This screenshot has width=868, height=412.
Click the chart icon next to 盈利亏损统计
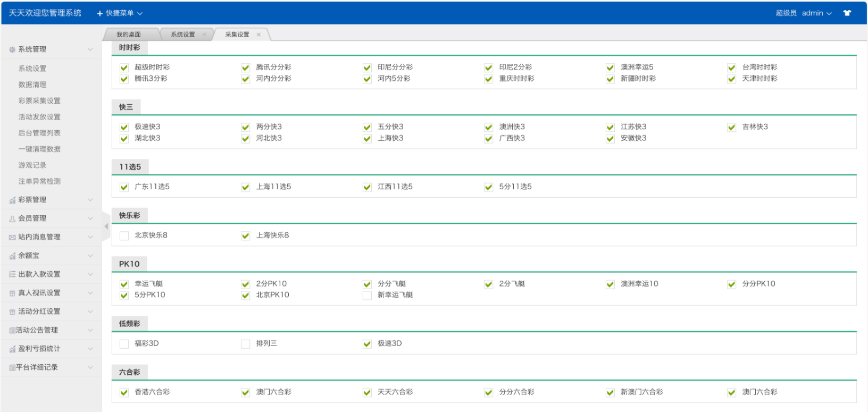click(12, 349)
